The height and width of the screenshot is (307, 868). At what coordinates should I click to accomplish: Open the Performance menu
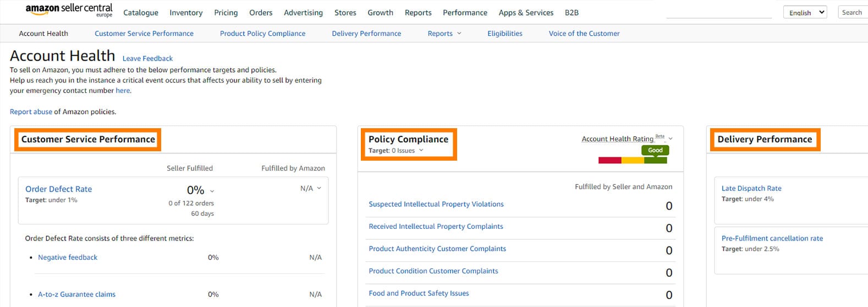465,13
